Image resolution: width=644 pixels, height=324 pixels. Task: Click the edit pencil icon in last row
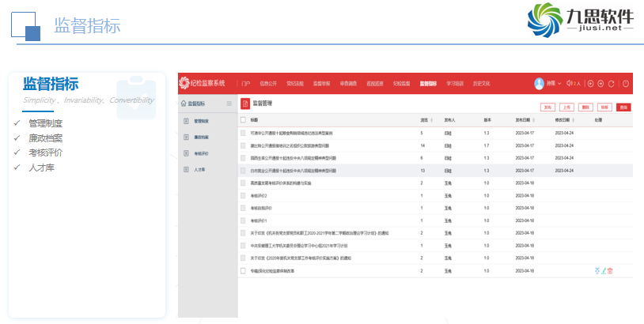[604, 271]
